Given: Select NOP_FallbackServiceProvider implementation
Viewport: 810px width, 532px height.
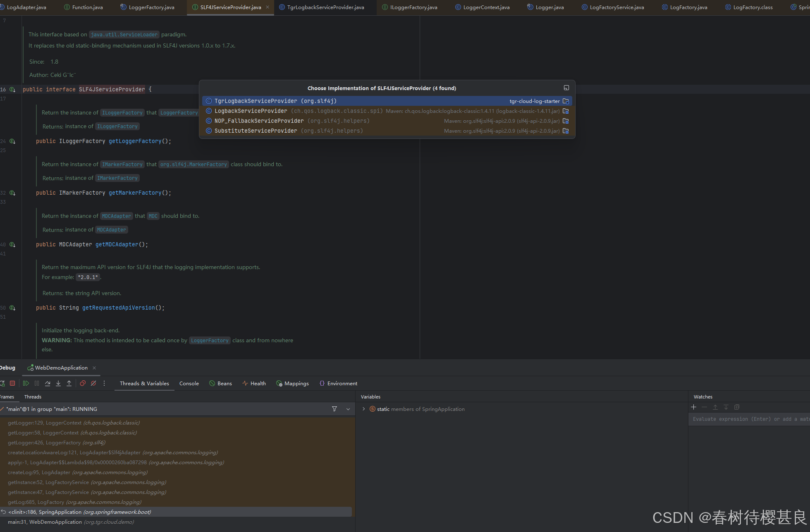Looking at the screenshot, I should 387,121.
